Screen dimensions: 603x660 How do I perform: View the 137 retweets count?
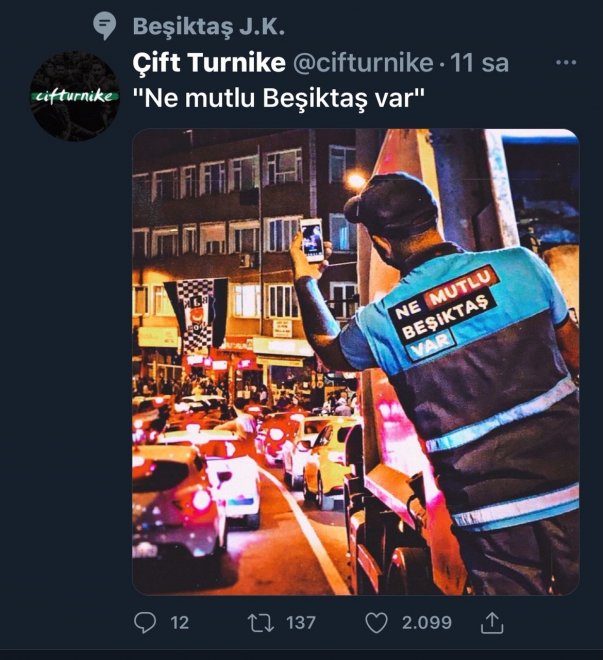(x=300, y=623)
